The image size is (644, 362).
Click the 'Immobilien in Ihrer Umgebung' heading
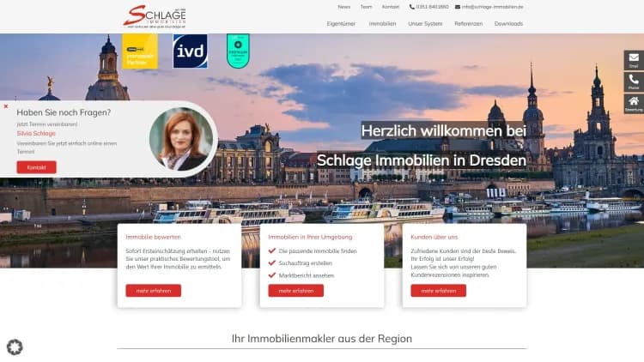pos(310,237)
